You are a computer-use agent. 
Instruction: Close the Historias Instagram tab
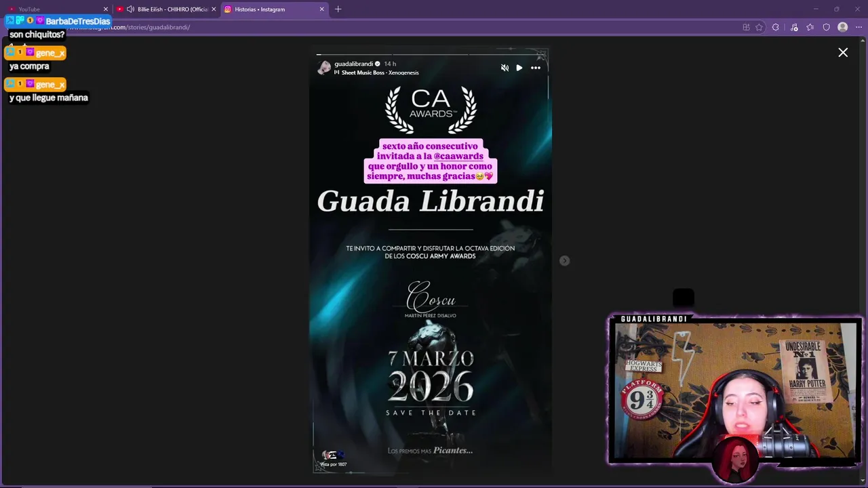coord(321,9)
